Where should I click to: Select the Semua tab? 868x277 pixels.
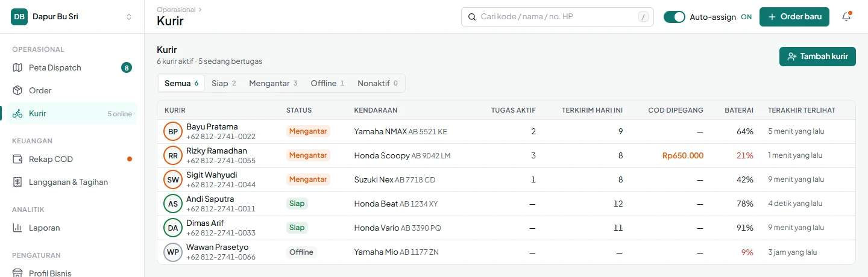[x=181, y=83]
